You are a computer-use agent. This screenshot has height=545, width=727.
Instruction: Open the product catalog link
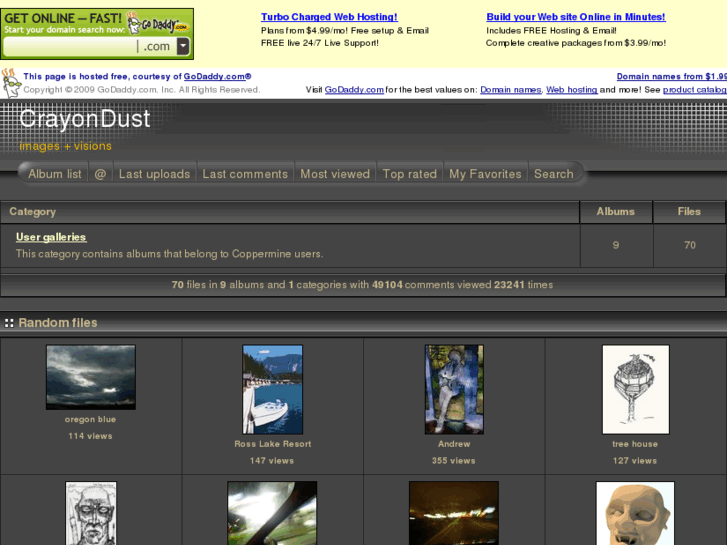pyautogui.click(x=695, y=90)
